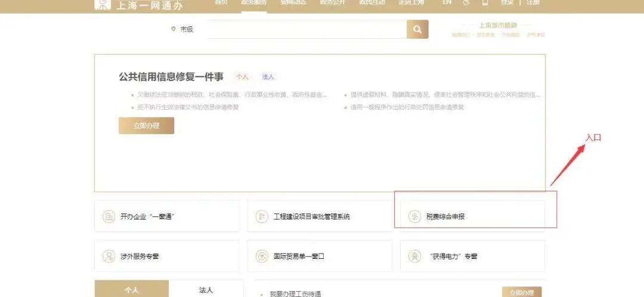Open 税费综合申报 via its icon
The image size is (644, 297).
[x=414, y=216]
